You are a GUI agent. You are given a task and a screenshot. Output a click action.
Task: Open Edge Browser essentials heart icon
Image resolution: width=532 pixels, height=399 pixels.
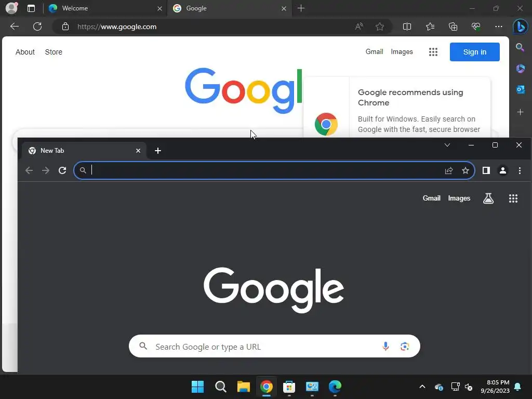point(476,26)
